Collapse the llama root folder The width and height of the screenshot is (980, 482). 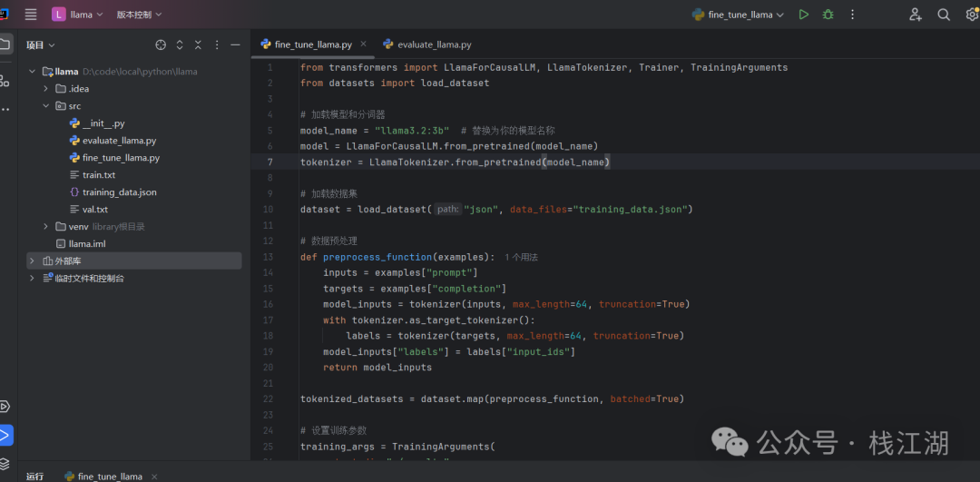32,72
